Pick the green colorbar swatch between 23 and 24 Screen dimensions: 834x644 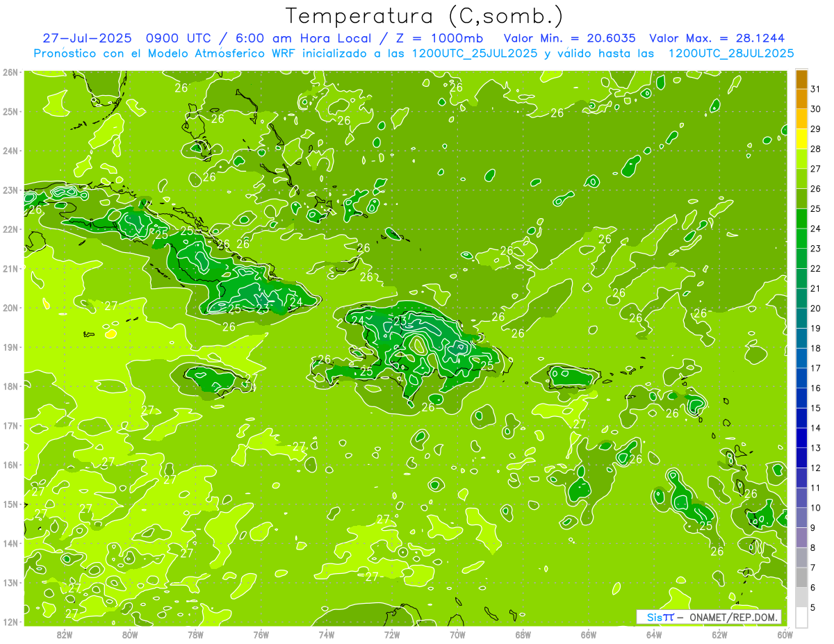click(801, 238)
